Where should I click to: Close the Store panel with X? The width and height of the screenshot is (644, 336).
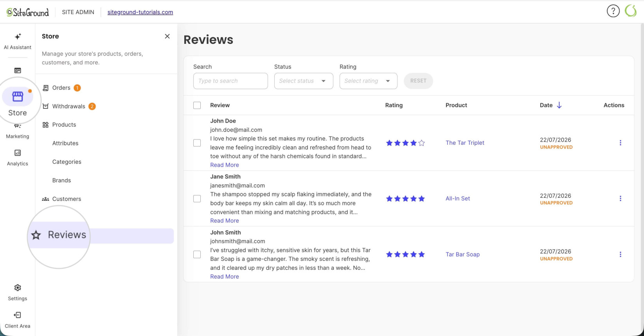(x=167, y=36)
